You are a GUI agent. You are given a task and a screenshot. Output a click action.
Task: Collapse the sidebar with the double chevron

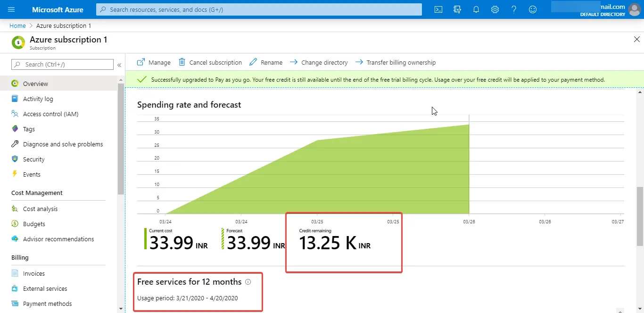[x=119, y=65]
